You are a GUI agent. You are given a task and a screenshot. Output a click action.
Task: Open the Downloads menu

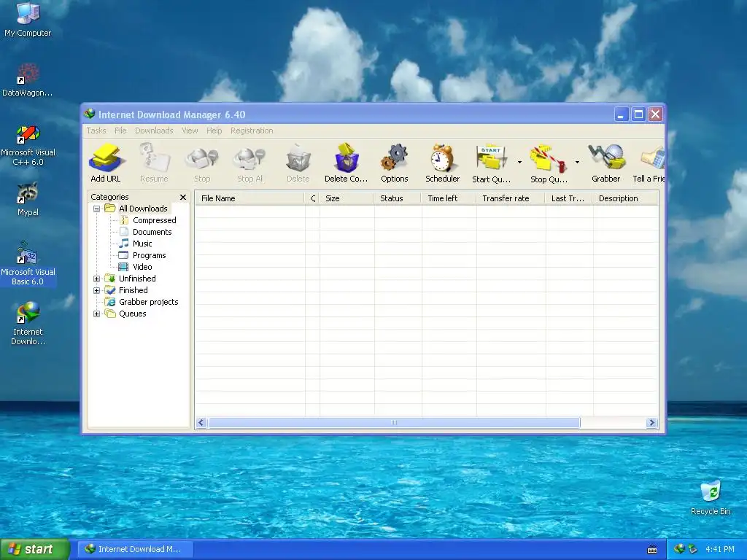(x=154, y=131)
